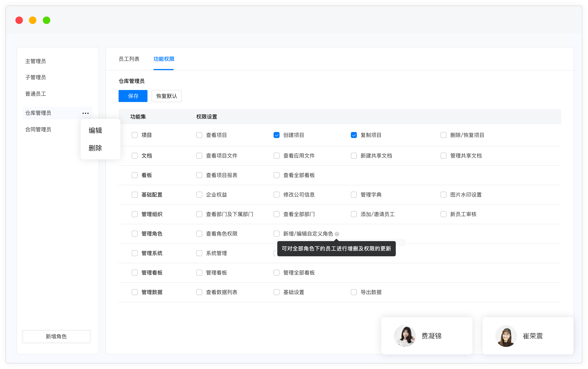Uncheck the 复制项目 checkbox
The image size is (588, 369).
(354, 135)
